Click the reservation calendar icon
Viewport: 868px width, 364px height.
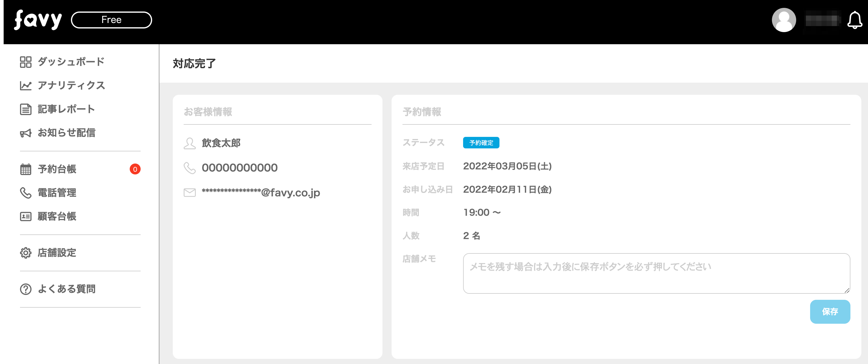point(25,169)
